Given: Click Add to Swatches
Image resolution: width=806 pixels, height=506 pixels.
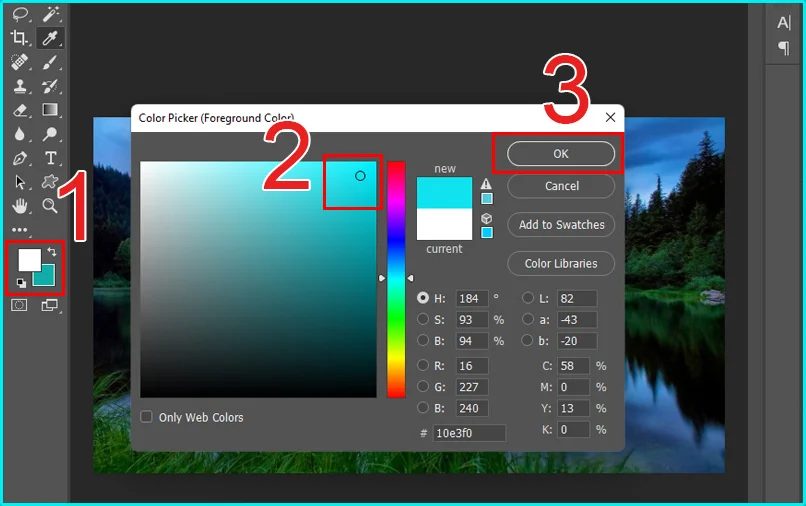Looking at the screenshot, I should point(561,225).
